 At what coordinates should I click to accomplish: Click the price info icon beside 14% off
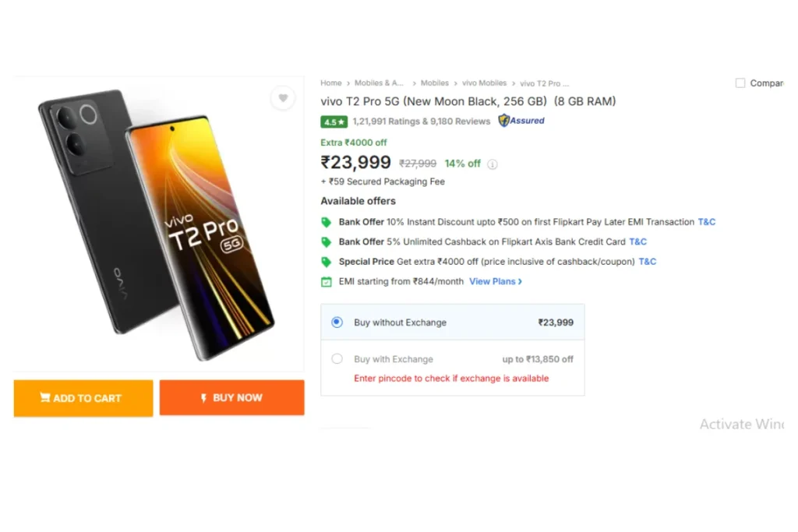coord(493,164)
